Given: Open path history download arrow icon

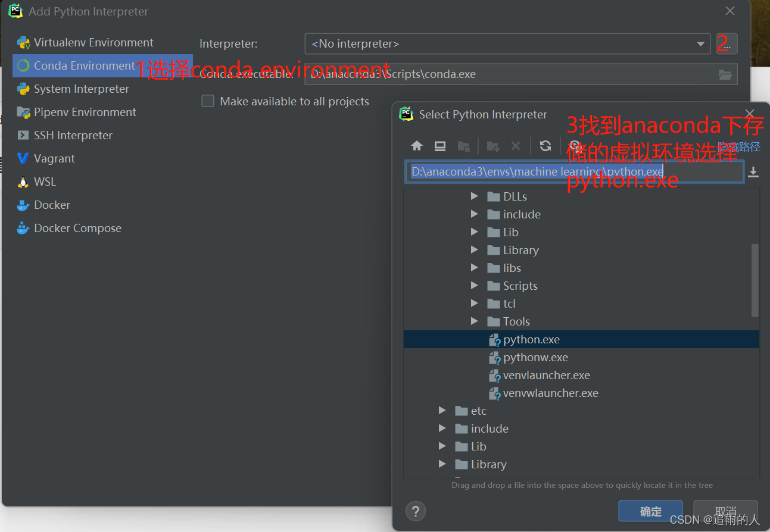Looking at the screenshot, I should (753, 172).
